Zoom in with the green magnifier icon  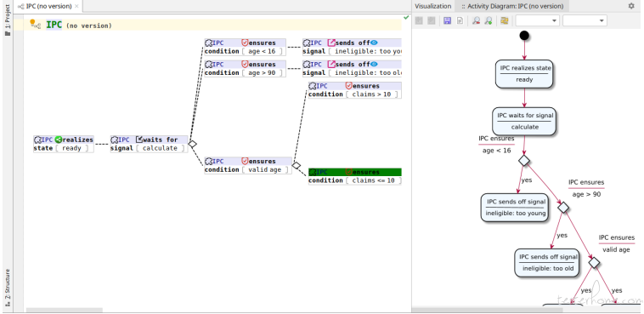click(x=489, y=20)
